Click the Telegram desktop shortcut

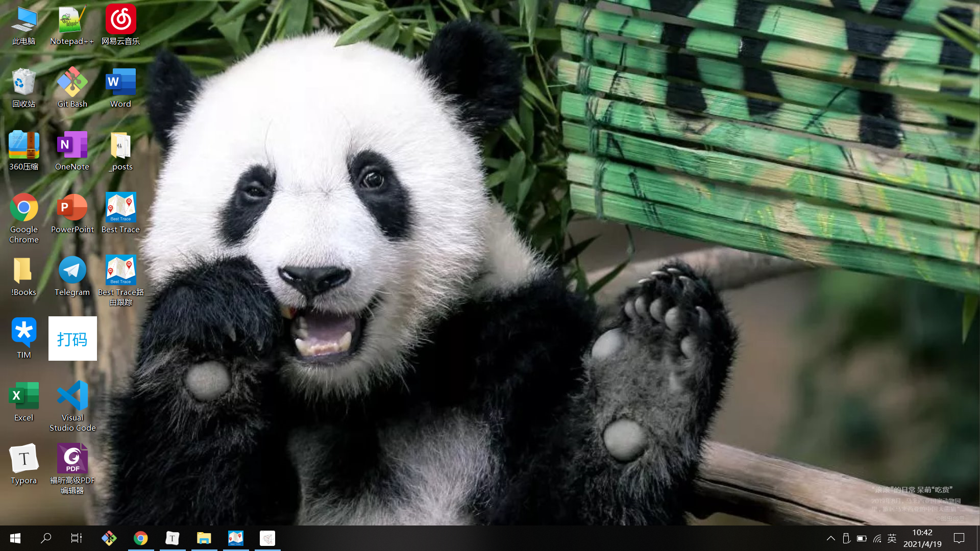tap(72, 276)
